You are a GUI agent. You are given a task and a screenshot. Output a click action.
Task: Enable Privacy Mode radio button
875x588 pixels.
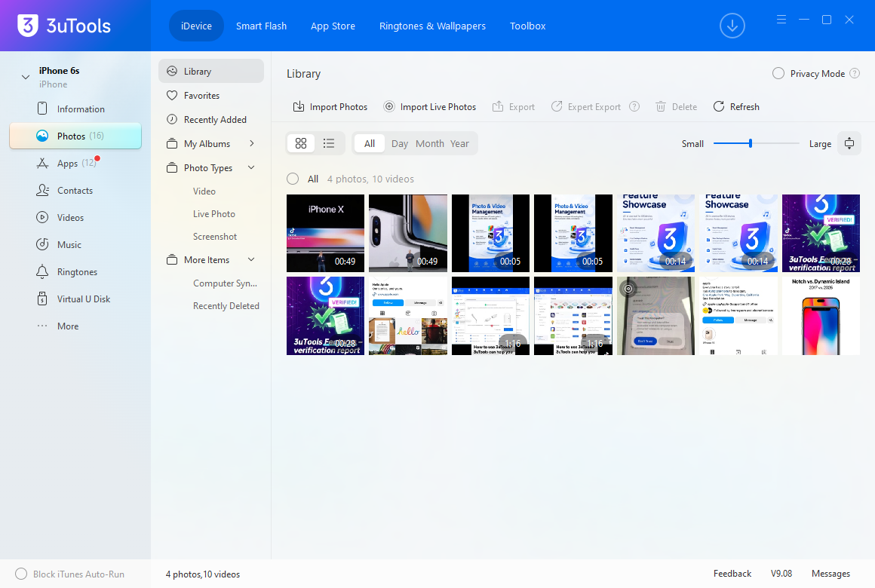pos(778,74)
